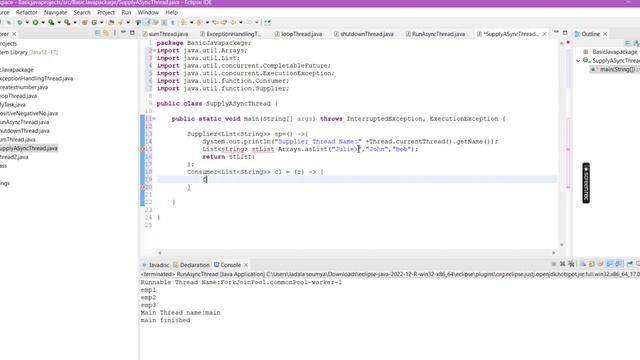This screenshot has height=360, width=640.
Task: Collapse main method at line 11
Action: [154, 119]
